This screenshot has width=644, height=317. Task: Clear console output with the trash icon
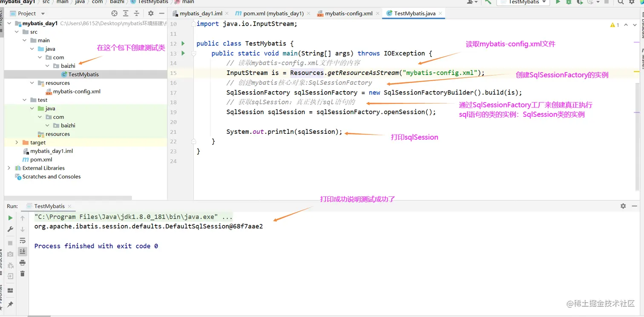23,274
